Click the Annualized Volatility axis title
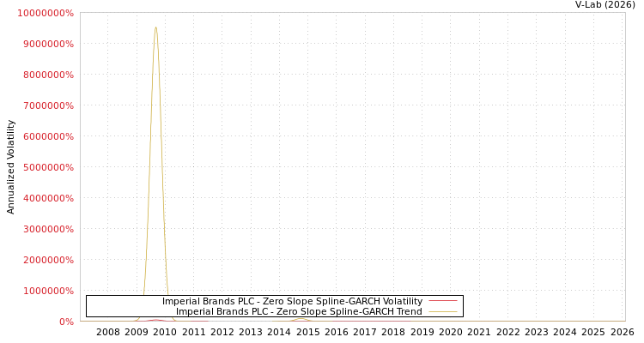The image size is (644, 343). (x=10, y=167)
